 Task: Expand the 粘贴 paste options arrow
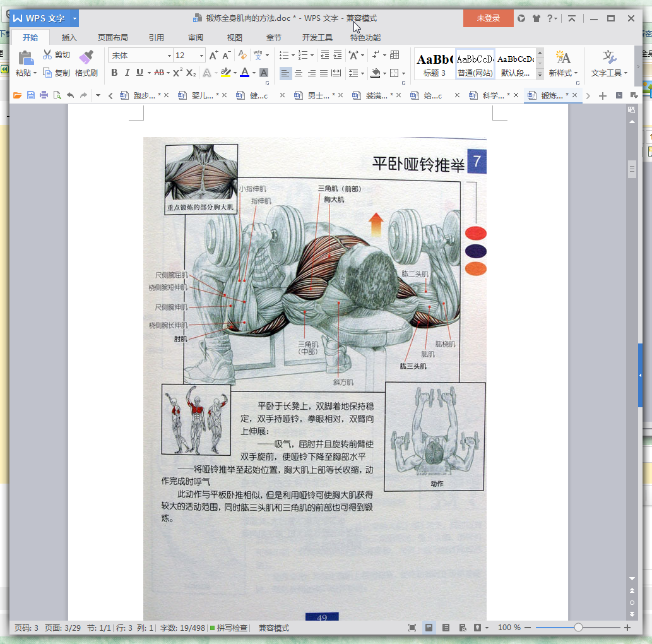tap(35, 73)
